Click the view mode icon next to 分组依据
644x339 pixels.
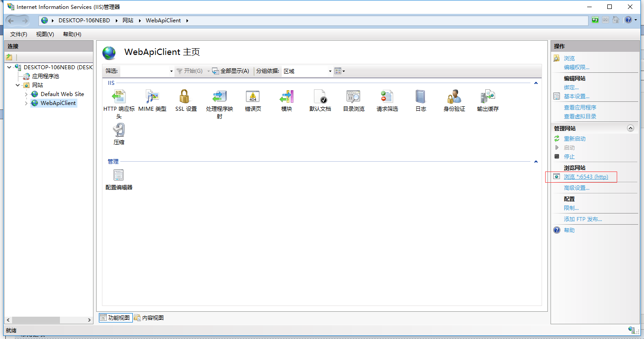click(x=339, y=71)
